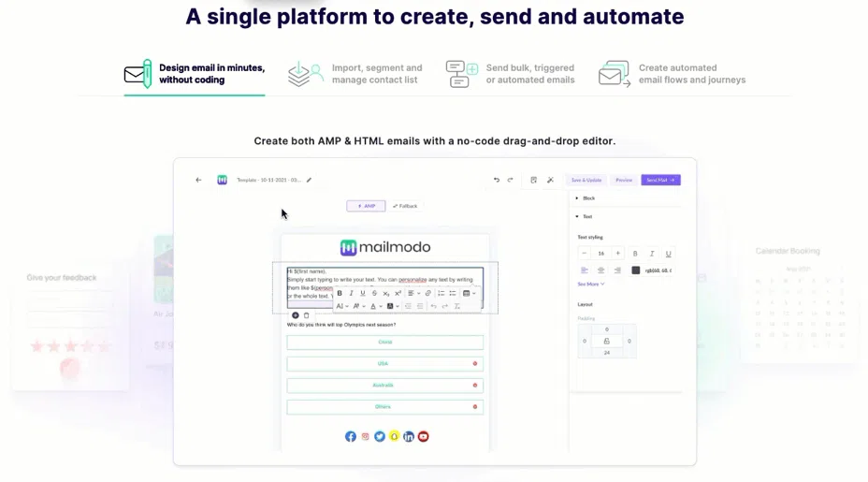Decrease indent in the floating toolbar
The height and width of the screenshot is (482, 868).
tap(408, 306)
